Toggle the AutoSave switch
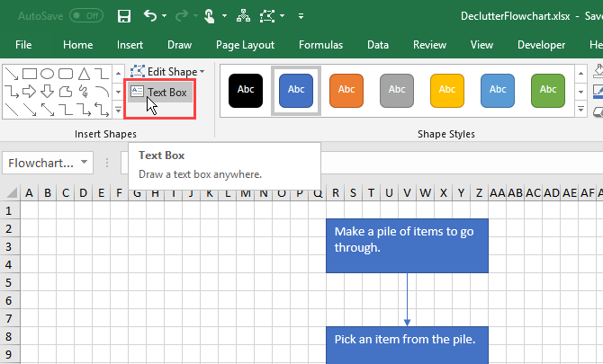 (86, 16)
